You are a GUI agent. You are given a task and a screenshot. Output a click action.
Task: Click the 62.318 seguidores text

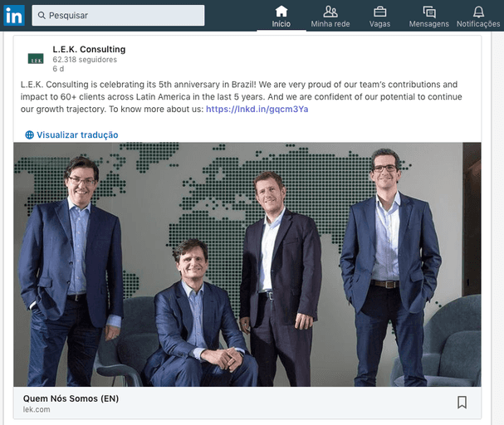point(85,60)
